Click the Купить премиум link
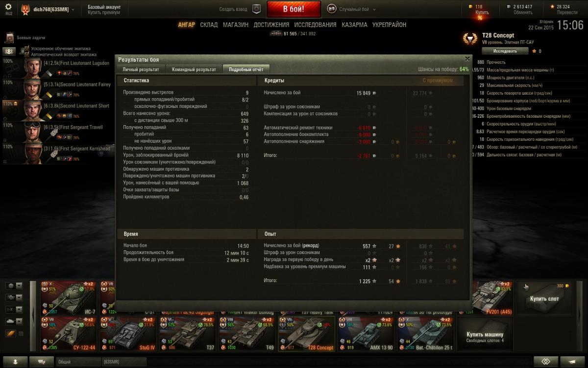 click(x=104, y=13)
